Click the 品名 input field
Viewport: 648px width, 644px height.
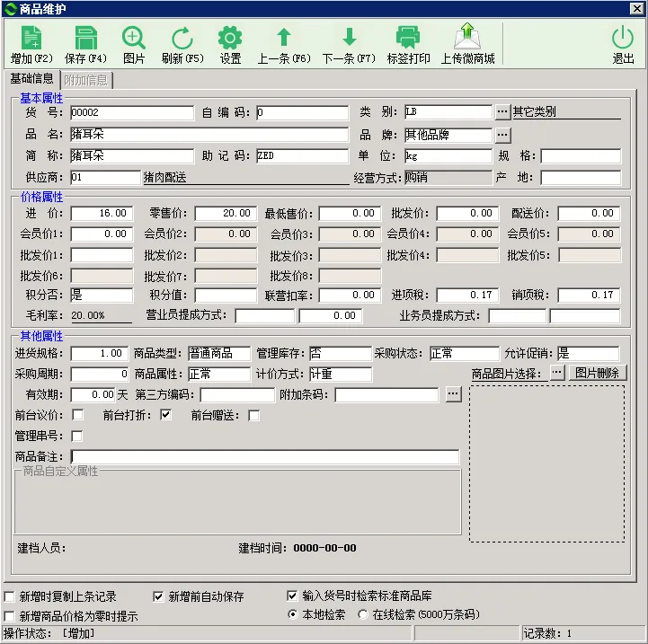209,134
